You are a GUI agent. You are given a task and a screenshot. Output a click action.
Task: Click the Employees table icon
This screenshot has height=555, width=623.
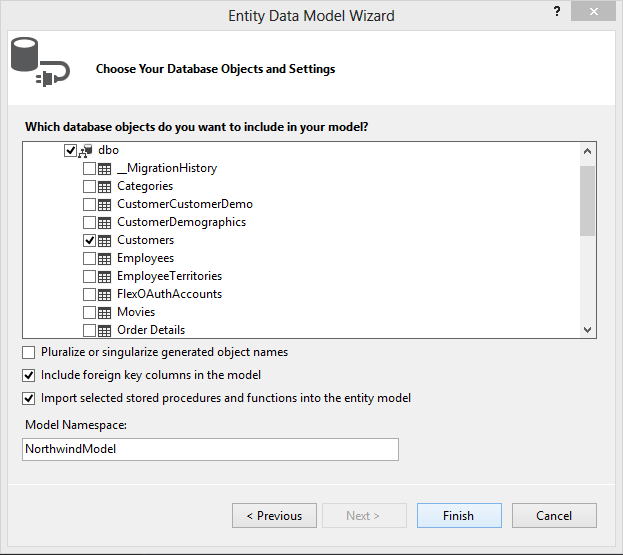104,258
